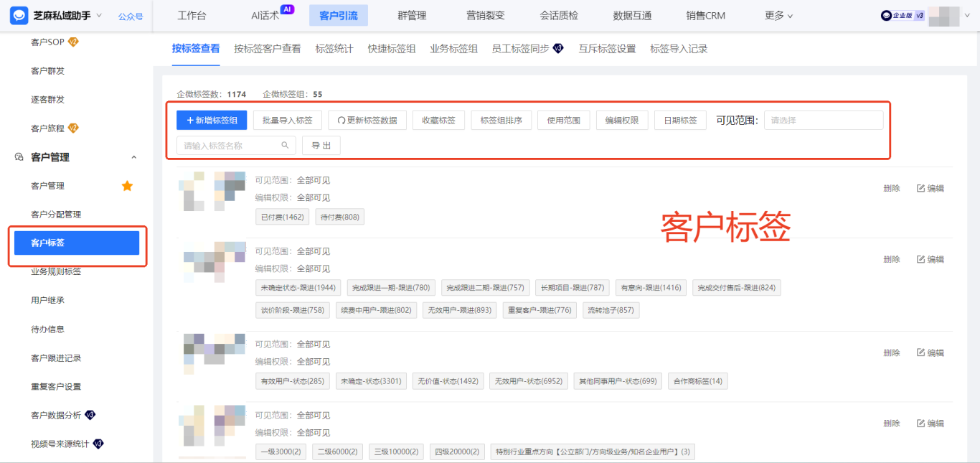
Task: Click the V3 badge beside 视频号来源统计
Action: coord(98,444)
